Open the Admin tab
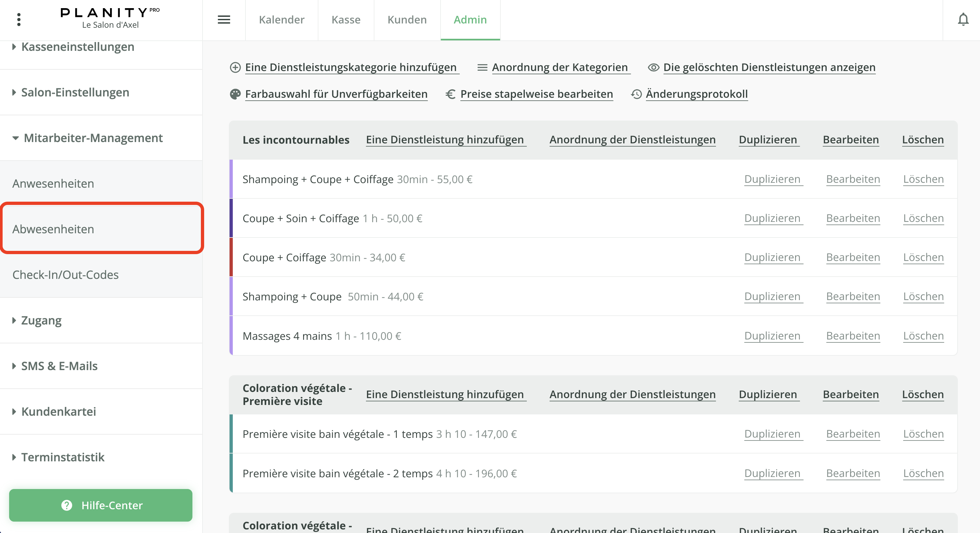980x533 pixels. (x=470, y=20)
